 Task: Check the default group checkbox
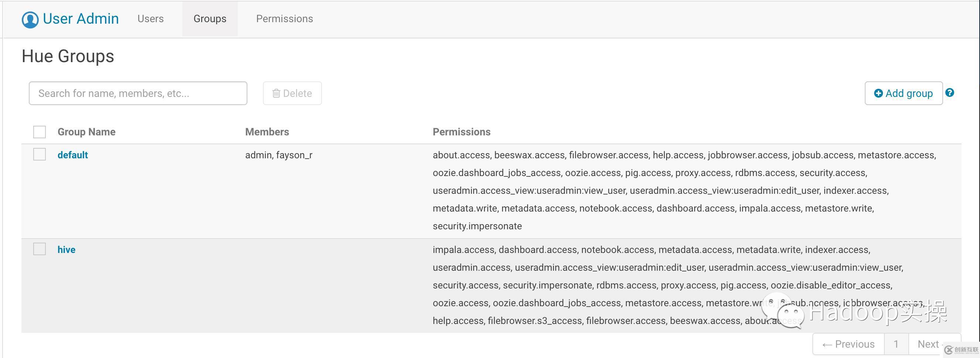tap(40, 154)
